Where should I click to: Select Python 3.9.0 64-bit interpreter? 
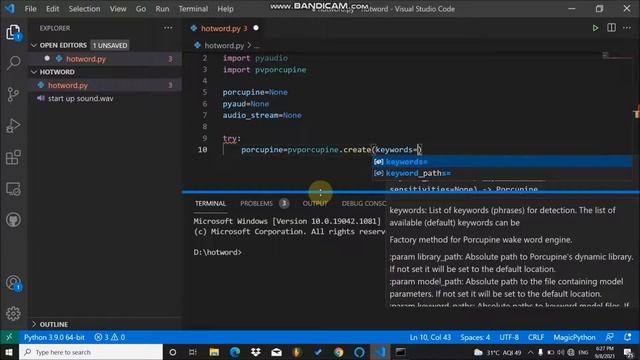tap(54, 337)
